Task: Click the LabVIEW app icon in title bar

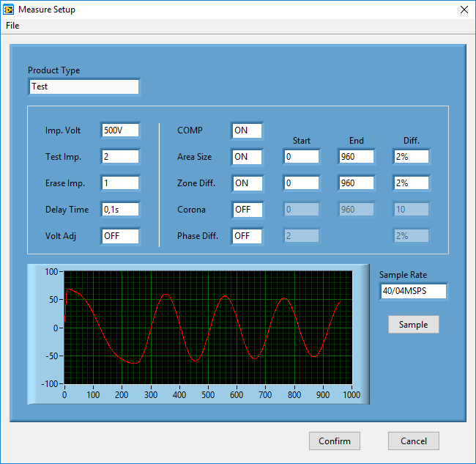Action: (x=9, y=10)
